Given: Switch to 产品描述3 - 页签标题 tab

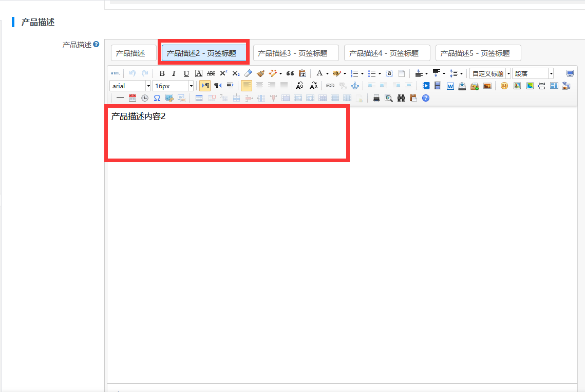Looking at the screenshot, I should point(296,53).
